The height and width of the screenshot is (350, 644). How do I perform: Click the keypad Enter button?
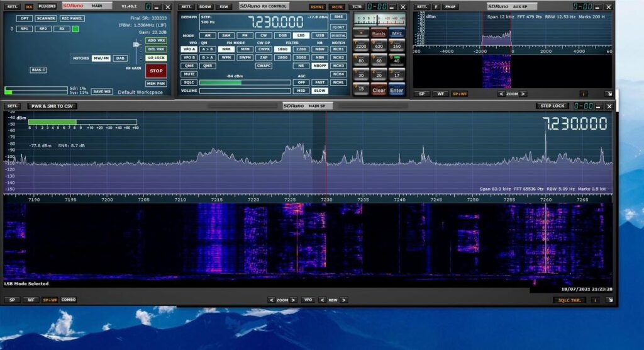(x=397, y=89)
